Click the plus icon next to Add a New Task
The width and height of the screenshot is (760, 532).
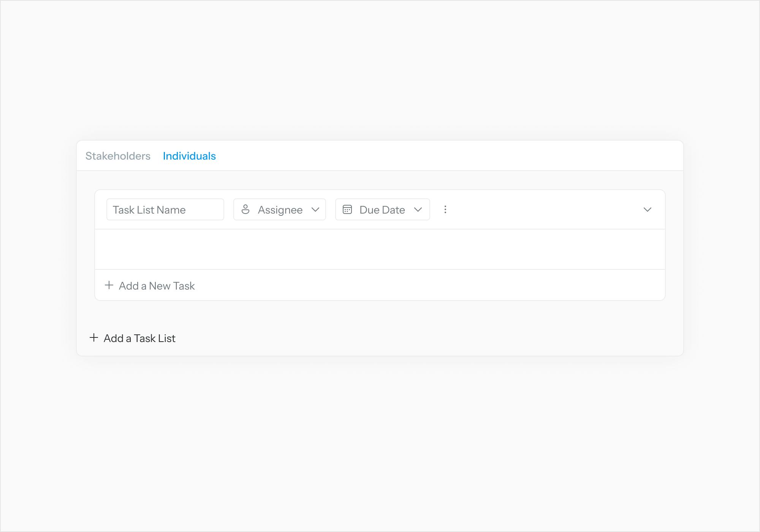pyautogui.click(x=109, y=285)
